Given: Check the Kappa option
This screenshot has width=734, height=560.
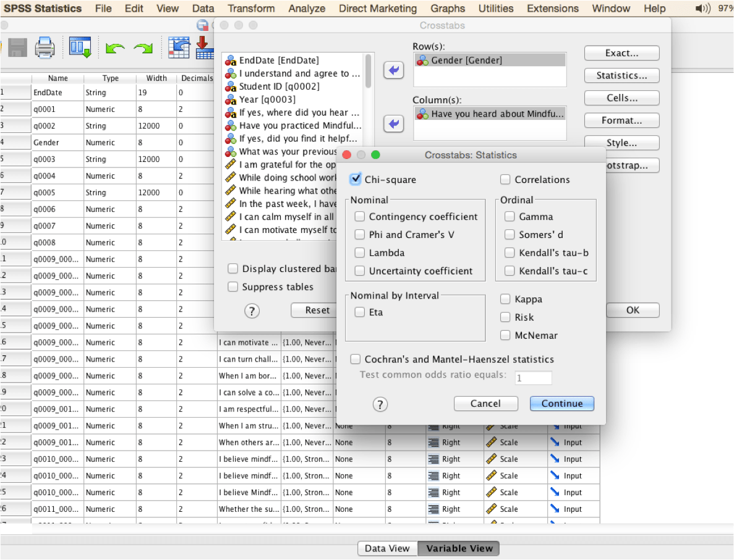Looking at the screenshot, I should tap(505, 299).
